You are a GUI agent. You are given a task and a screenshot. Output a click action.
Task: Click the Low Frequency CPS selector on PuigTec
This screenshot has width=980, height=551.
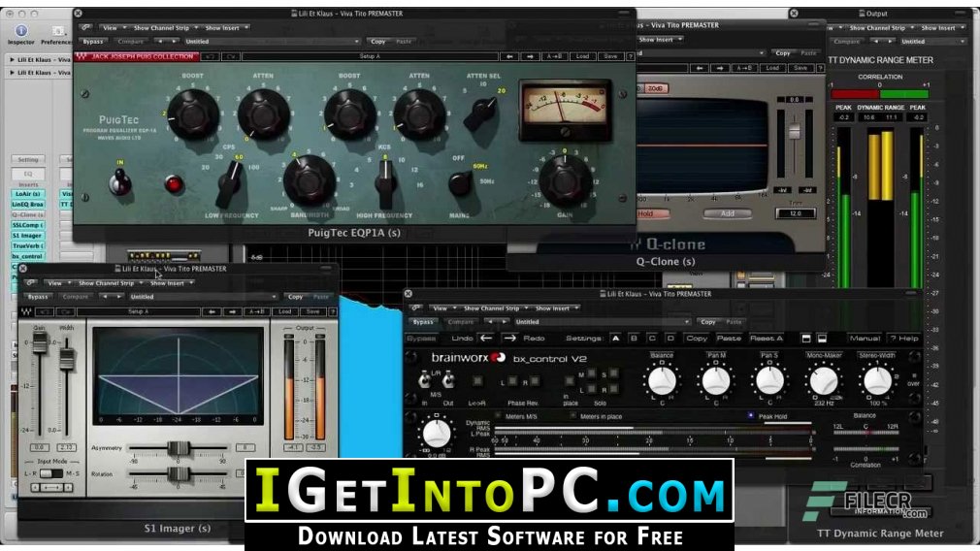[231, 183]
